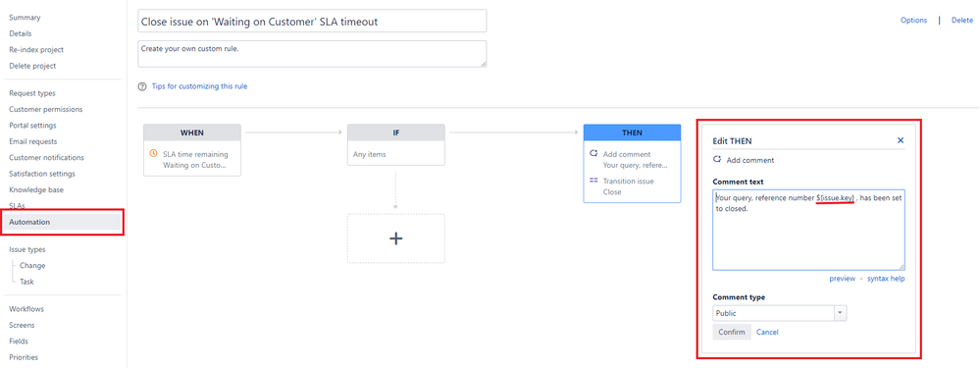Close the Edit THEN panel with X

click(901, 140)
